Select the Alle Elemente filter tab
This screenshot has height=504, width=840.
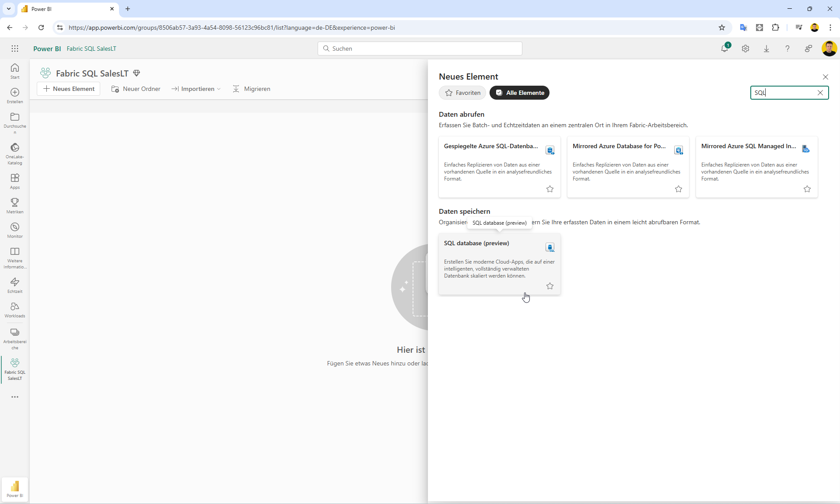click(x=519, y=93)
